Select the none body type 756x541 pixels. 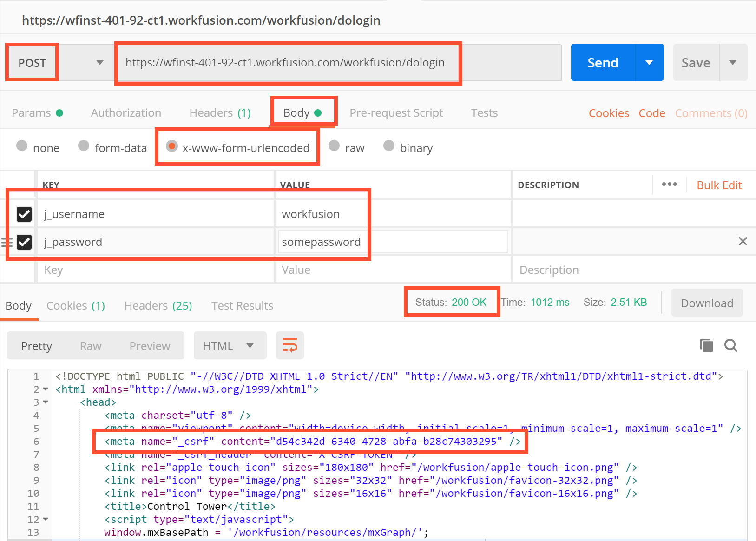click(22, 146)
